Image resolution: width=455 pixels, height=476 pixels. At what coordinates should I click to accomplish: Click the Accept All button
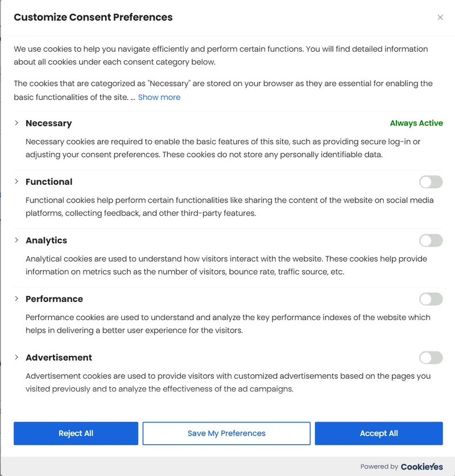pos(379,433)
